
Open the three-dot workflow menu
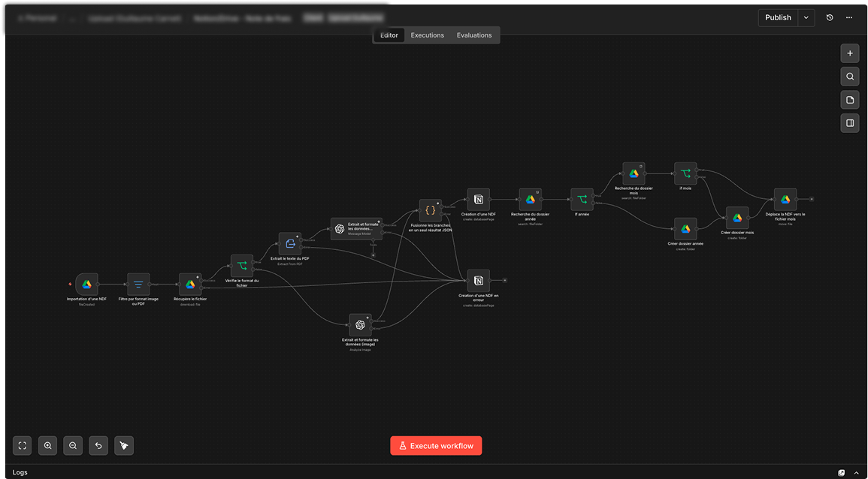coord(849,18)
